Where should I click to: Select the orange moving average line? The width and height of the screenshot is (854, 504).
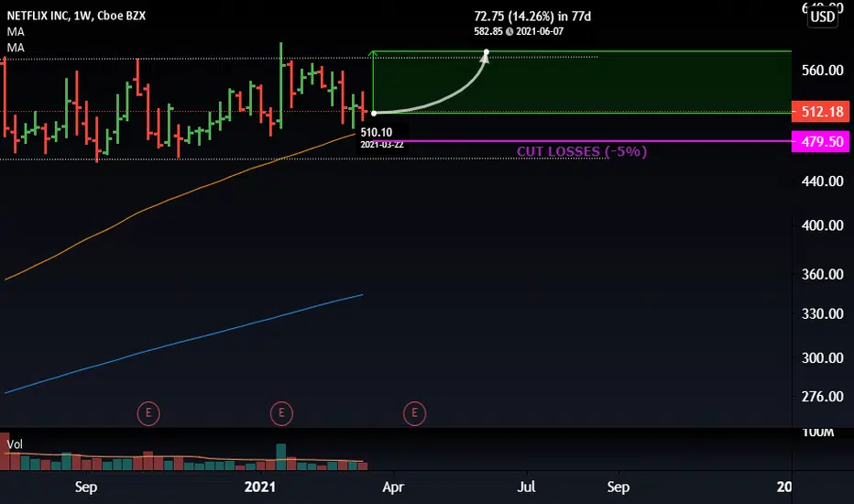tap(180, 196)
